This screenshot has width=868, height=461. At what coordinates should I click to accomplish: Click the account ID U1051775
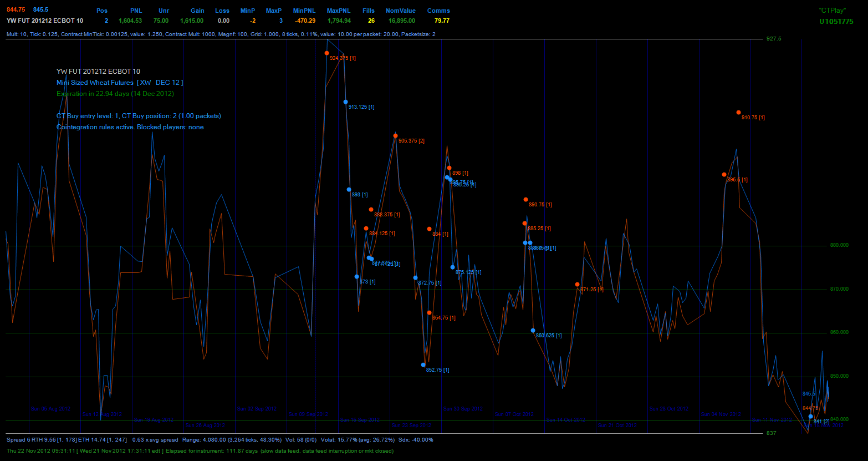pos(836,22)
